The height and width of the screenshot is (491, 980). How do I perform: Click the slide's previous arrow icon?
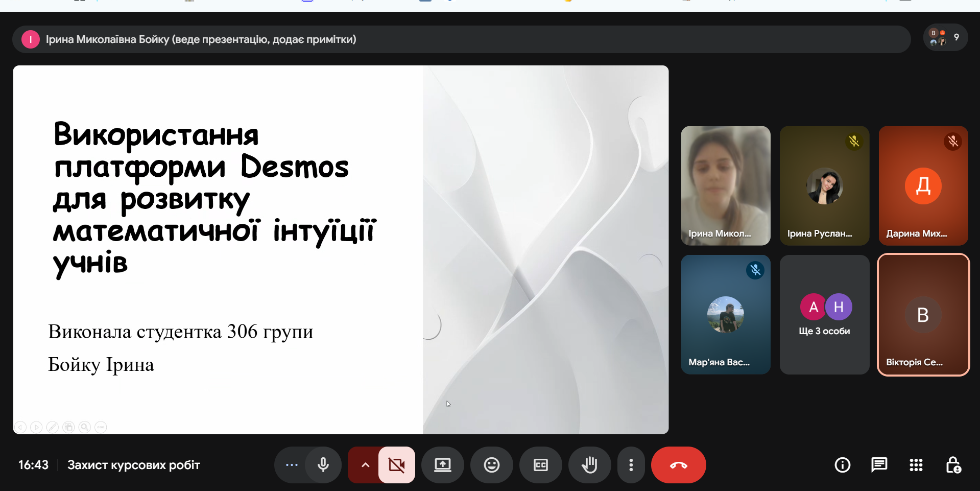pos(20,427)
